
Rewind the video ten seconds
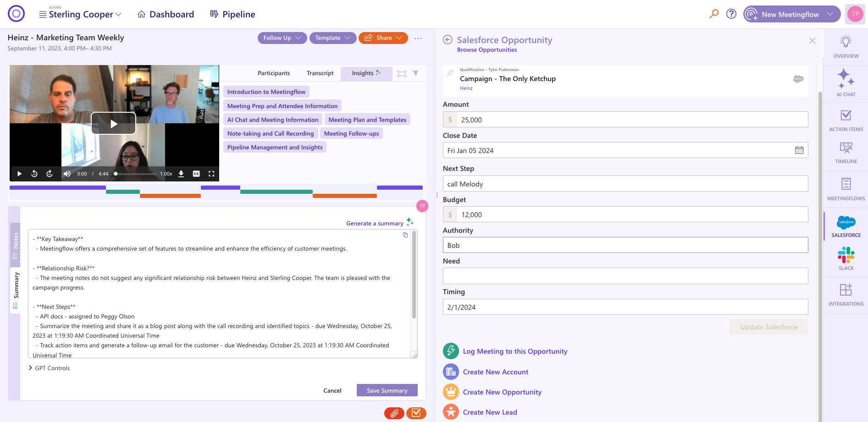34,174
